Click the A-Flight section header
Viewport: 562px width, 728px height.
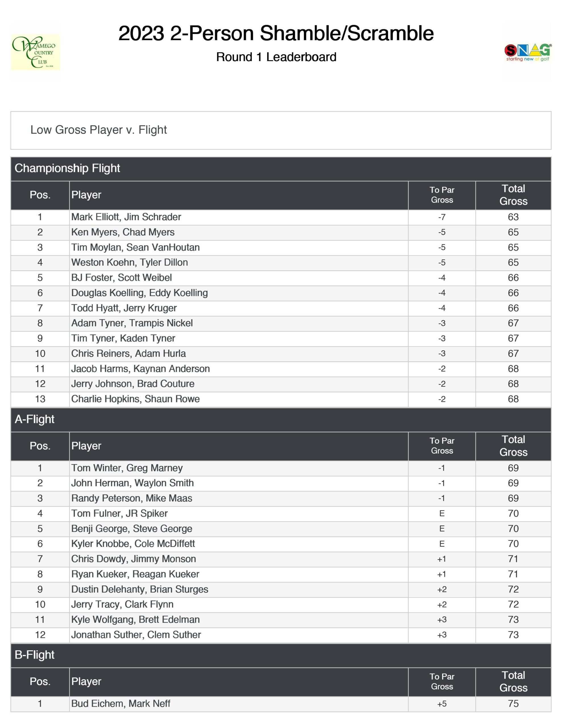click(35, 419)
